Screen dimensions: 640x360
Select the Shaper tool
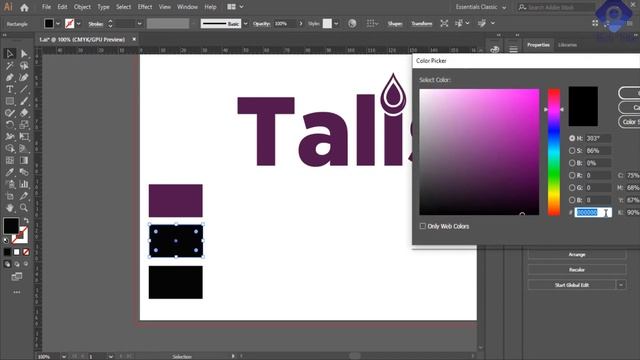[10, 113]
